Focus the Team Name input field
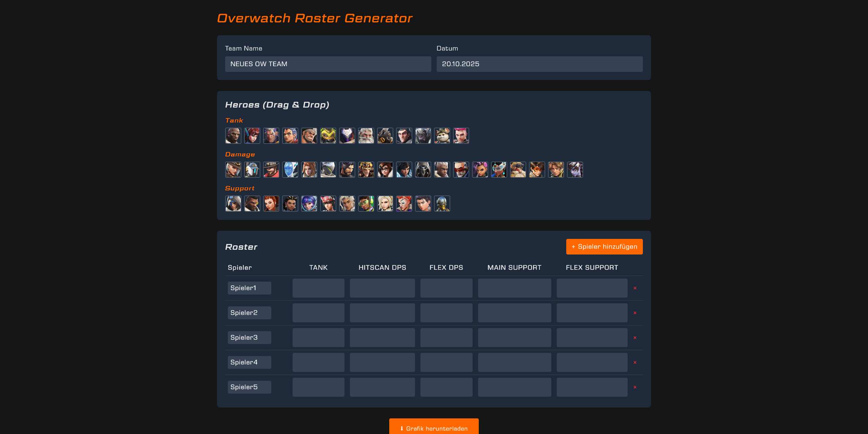The width and height of the screenshot is (868, 434). (328, 64)
